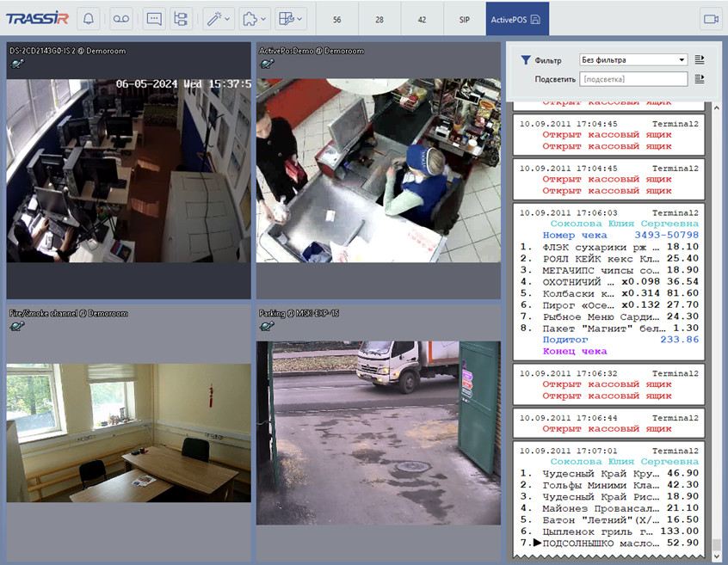The image size is (728, 565).
Task: Open the device tree panel icon
Action: tap(180, 18)
